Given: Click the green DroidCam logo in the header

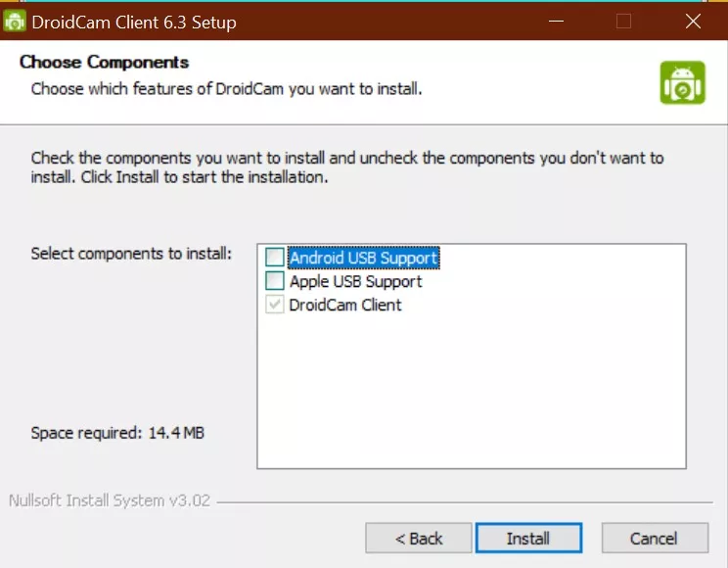Looking at the screenshot, I should click(x=682, y=82).
